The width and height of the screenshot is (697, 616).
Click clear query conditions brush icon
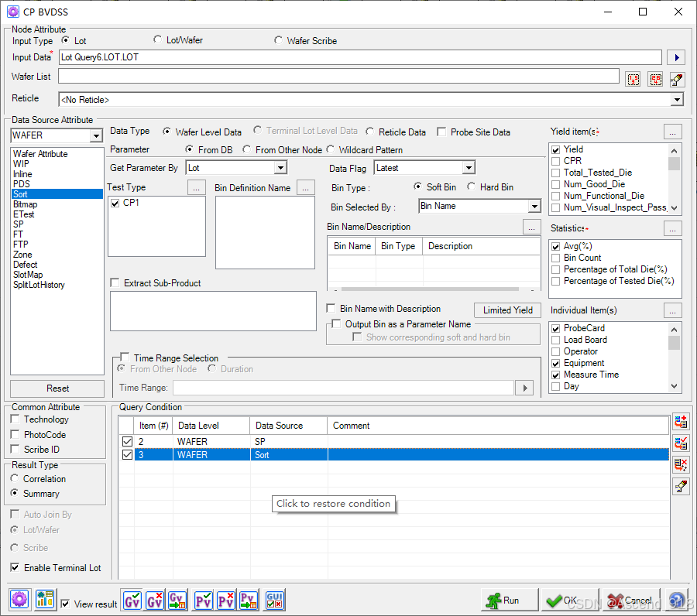[x=681, y=487]
